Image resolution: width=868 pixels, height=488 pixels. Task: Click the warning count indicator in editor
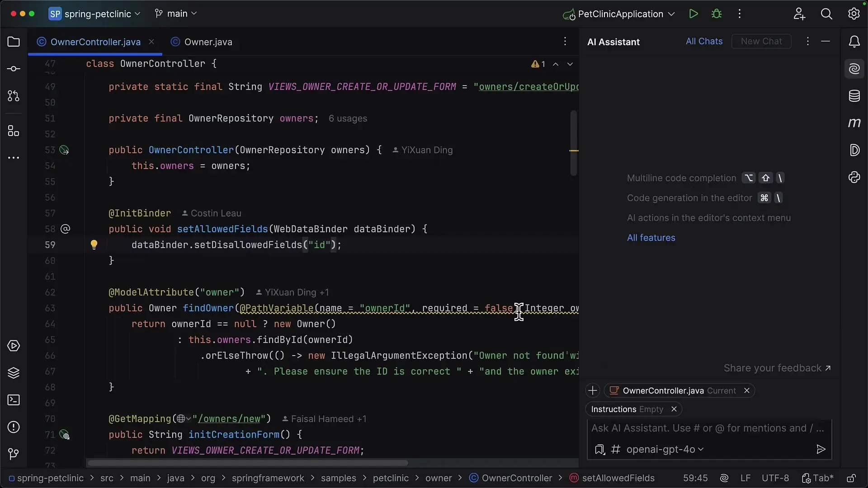(538, 64)
